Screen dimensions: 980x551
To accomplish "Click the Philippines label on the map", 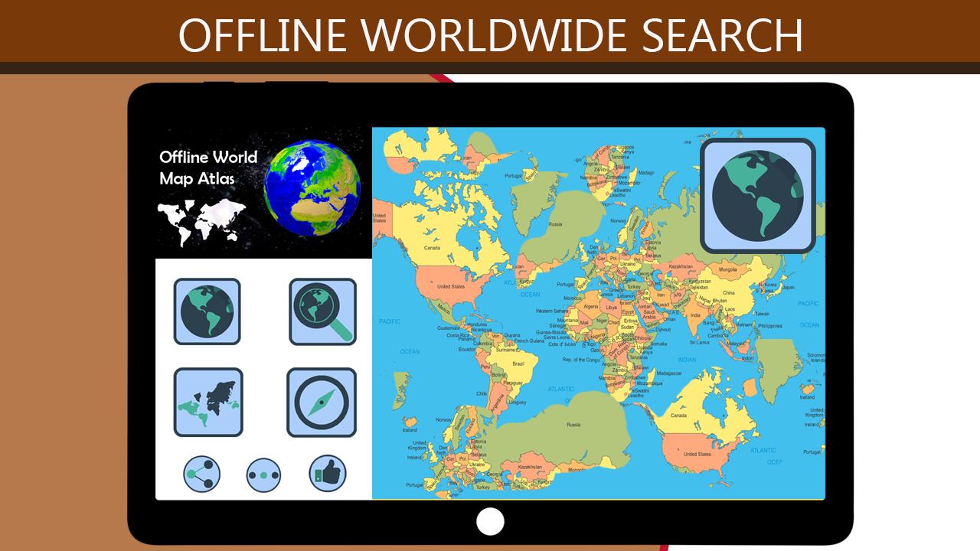I will (x=770, y=325).
